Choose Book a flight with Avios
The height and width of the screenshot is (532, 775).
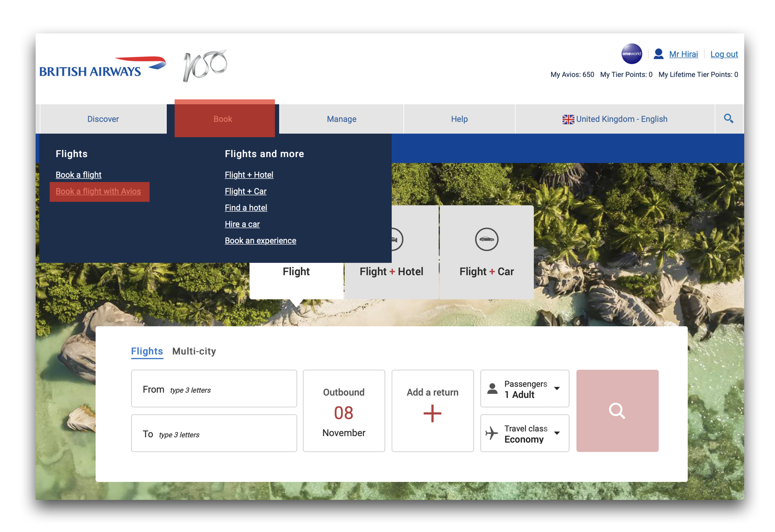[x=99, y=192]
